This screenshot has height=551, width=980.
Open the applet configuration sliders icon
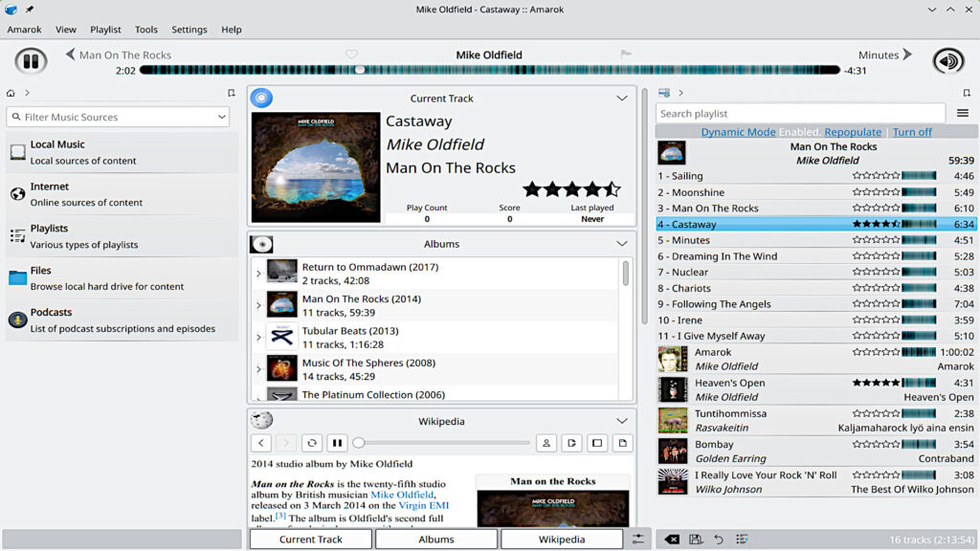(638, 540)
